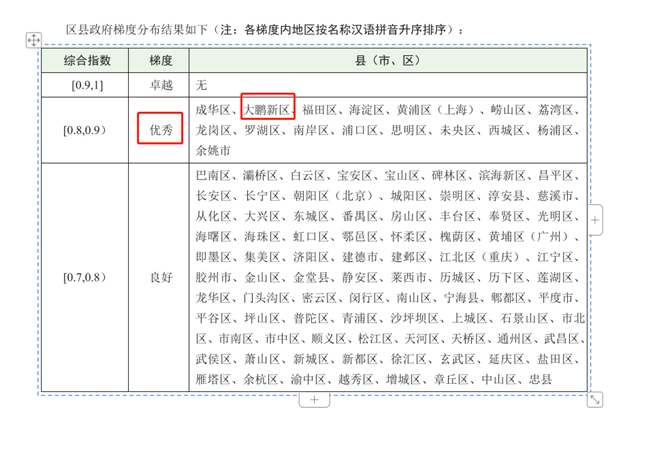
Task: Click the text 黄浦区（上海）
Action: (436, 110)
